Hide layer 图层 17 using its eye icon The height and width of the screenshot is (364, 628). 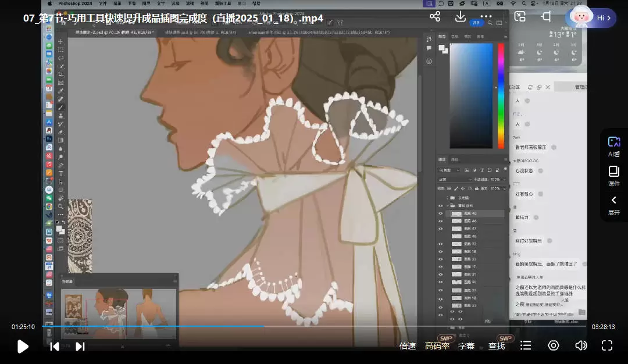click(441, 267)
